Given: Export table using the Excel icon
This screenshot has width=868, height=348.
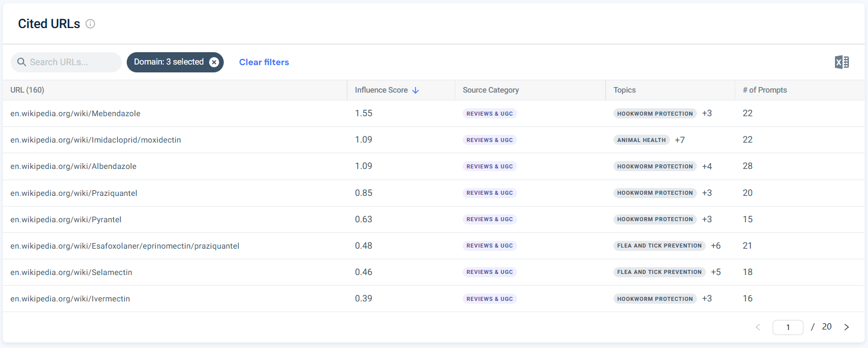Looking at the screenshot, I should pyautogui.click(x=842, y=62).
